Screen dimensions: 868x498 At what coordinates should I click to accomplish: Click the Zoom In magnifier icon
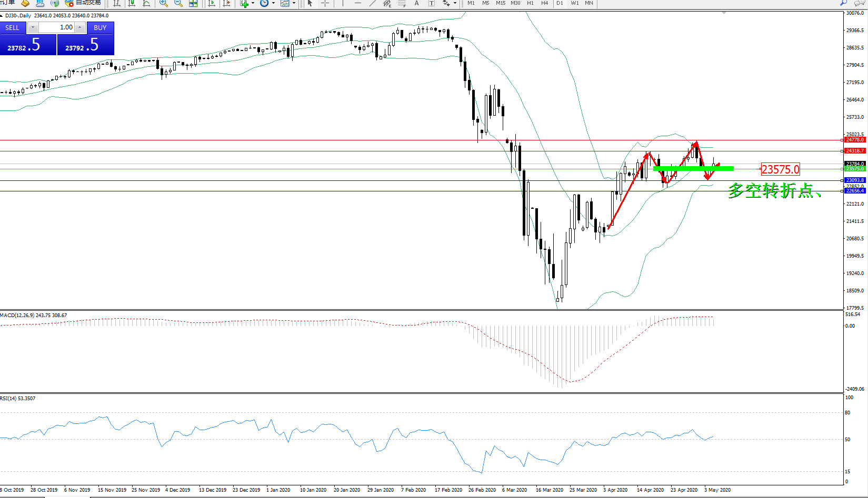[x=164, y=3]
